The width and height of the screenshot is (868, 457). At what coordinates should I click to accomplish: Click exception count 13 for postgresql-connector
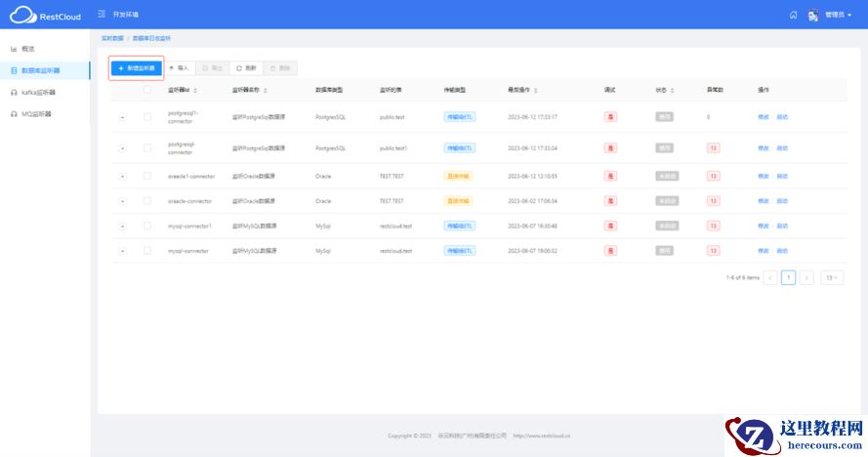(x=713, y=147)
